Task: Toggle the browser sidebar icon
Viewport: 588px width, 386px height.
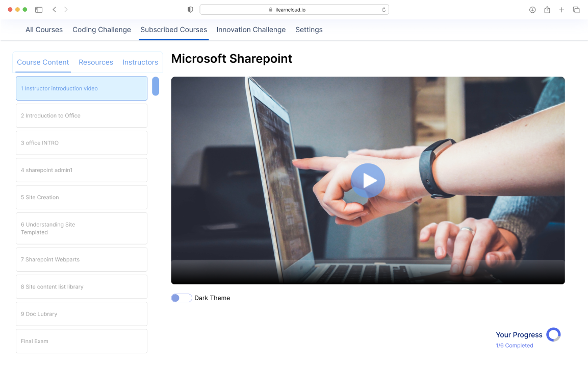Action: pos(38,9)
